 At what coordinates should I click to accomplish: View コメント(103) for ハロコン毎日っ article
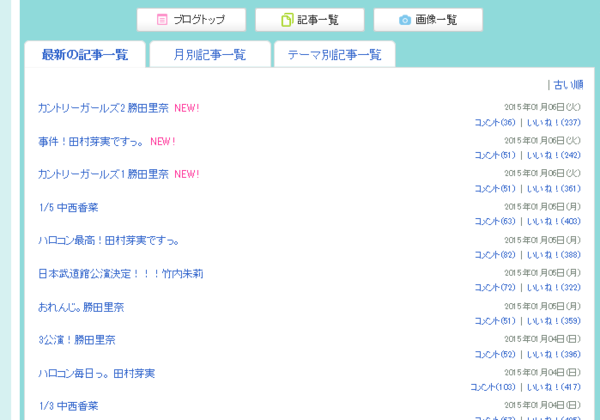(x=493, y=387)
